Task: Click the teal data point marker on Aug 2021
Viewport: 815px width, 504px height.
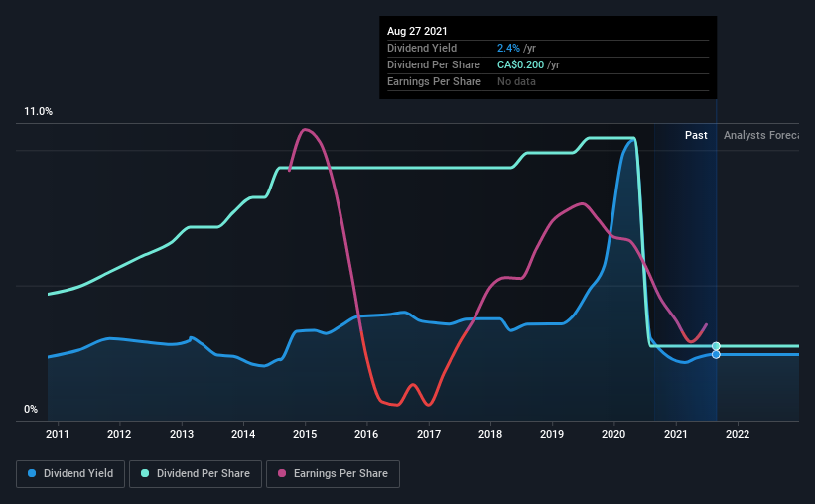Action: (716, 346)
